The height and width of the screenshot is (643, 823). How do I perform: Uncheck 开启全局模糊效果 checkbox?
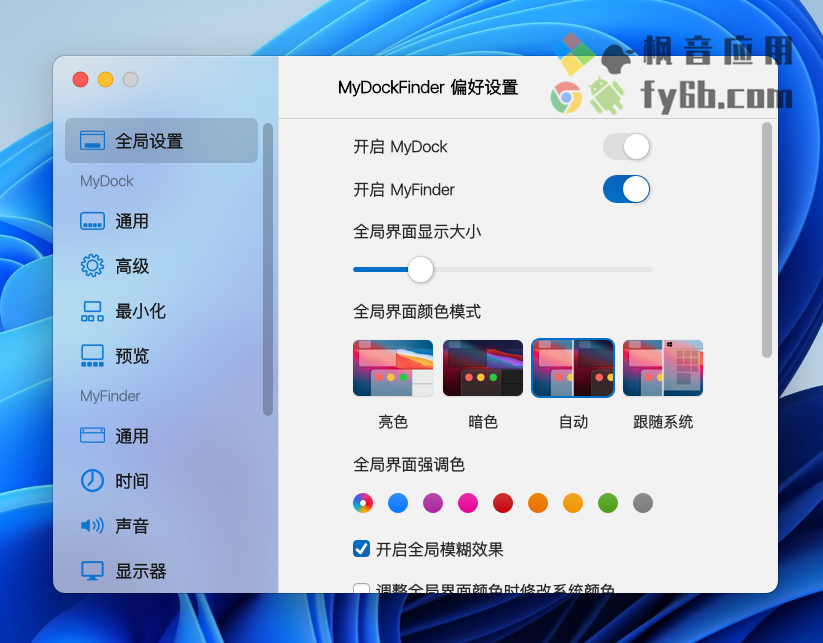coord(361,549)
